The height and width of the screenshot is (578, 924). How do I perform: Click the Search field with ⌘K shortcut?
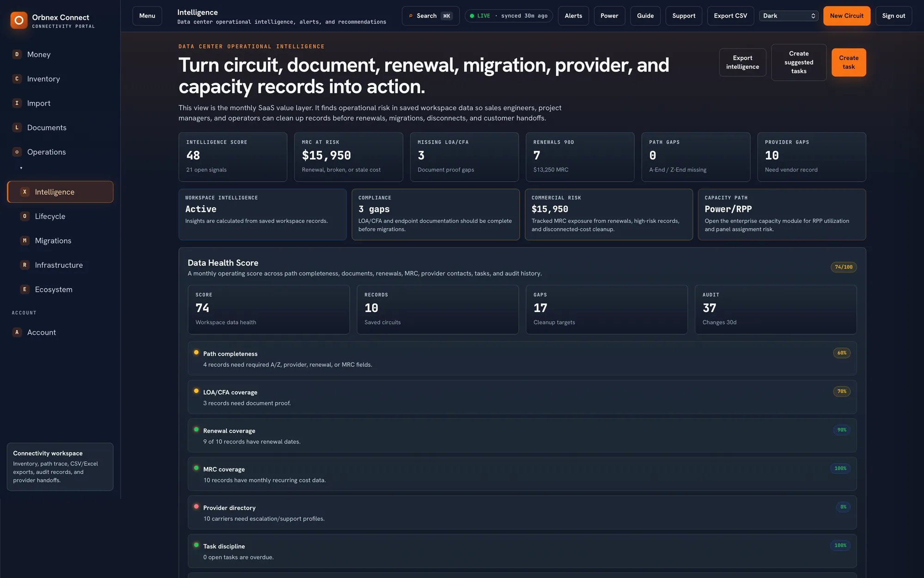tap(431, 16)
